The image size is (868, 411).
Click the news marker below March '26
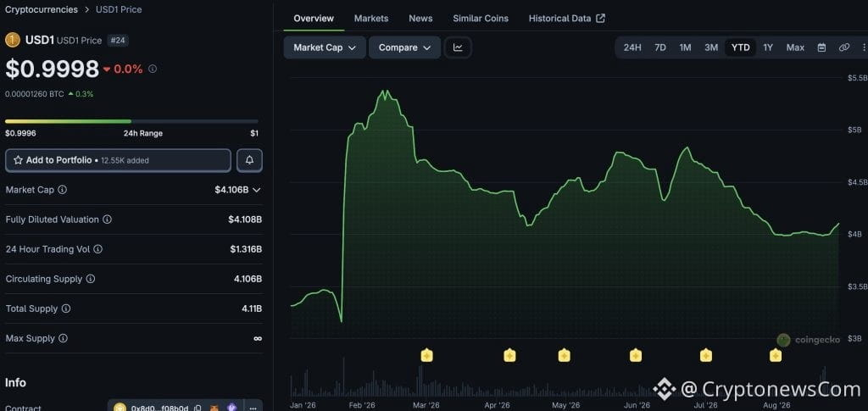coord(427,355)
